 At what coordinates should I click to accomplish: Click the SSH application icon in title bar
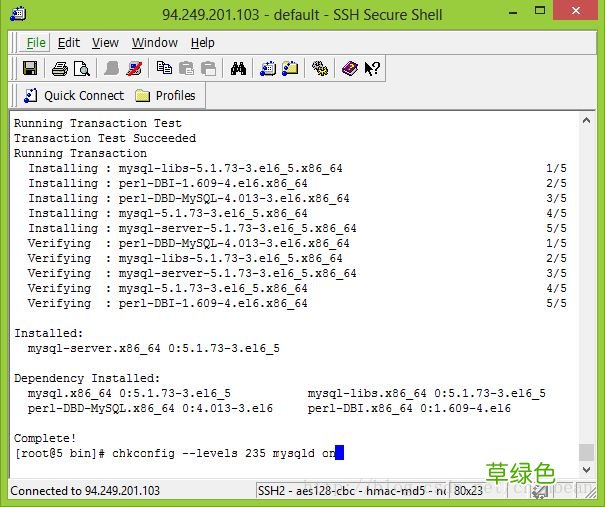coord(18,14)
